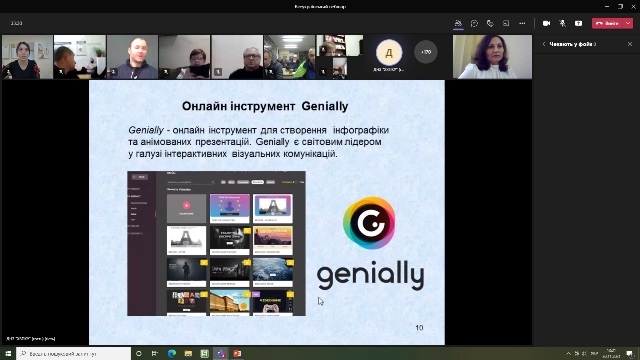Open the meeting chat icon

(x=474, y=23)
